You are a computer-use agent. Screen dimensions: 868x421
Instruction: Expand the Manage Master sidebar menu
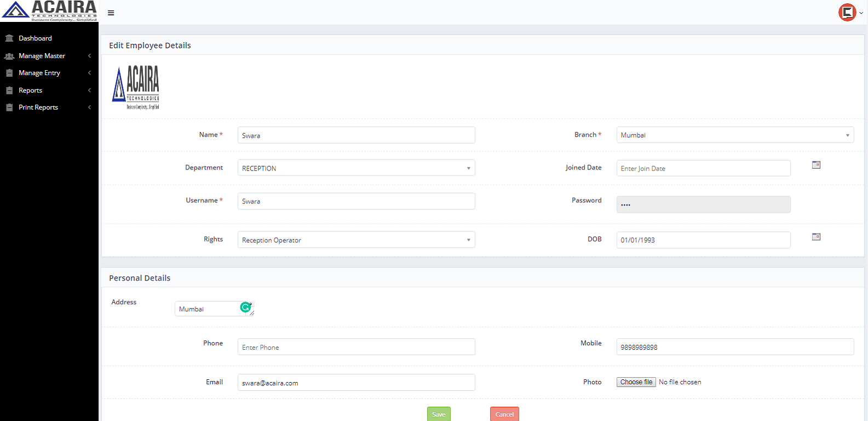pyautogui.click(x=42, y=56)
